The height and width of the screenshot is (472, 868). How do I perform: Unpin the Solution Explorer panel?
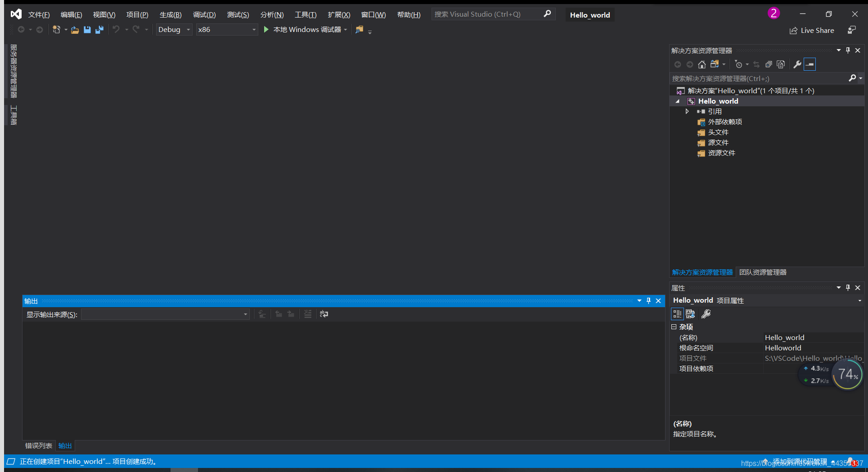pyautogui.click(x=848, y=50)
